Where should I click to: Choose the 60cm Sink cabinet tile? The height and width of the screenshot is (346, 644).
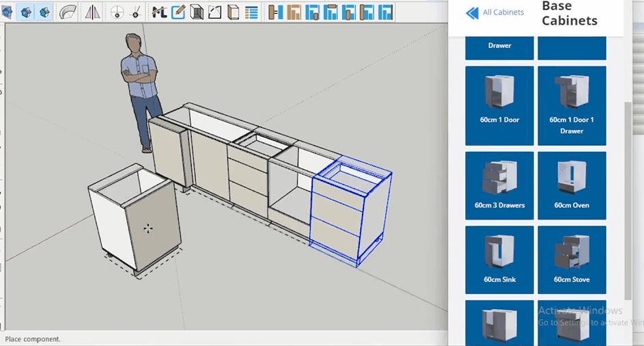499,260
